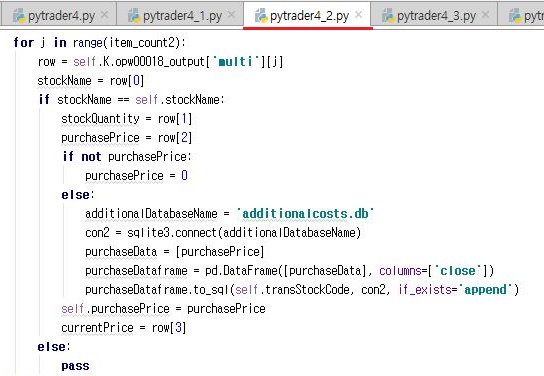Click the 'multi' string literal
This screenshot has height=376, width=544.
[236, 62]
